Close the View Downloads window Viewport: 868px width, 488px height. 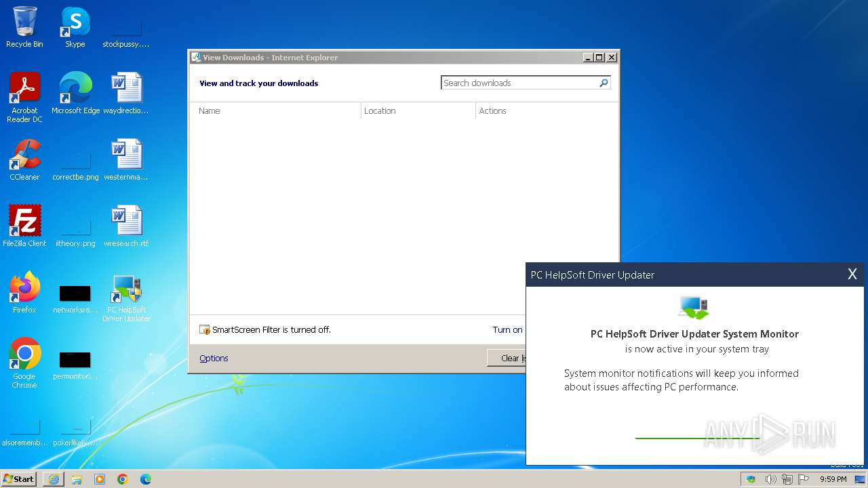[611, 58]
